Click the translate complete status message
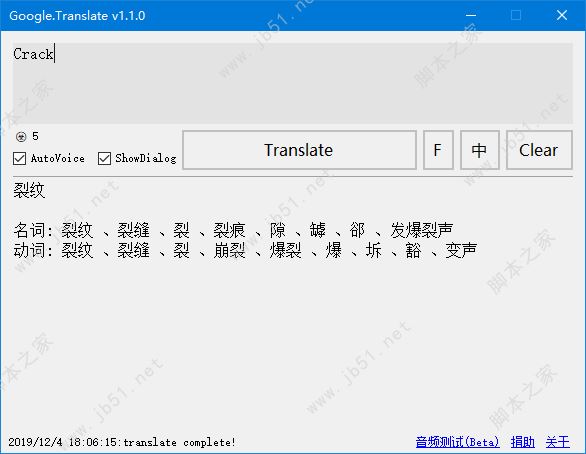The image size is (586, 454). click(122, 442)
